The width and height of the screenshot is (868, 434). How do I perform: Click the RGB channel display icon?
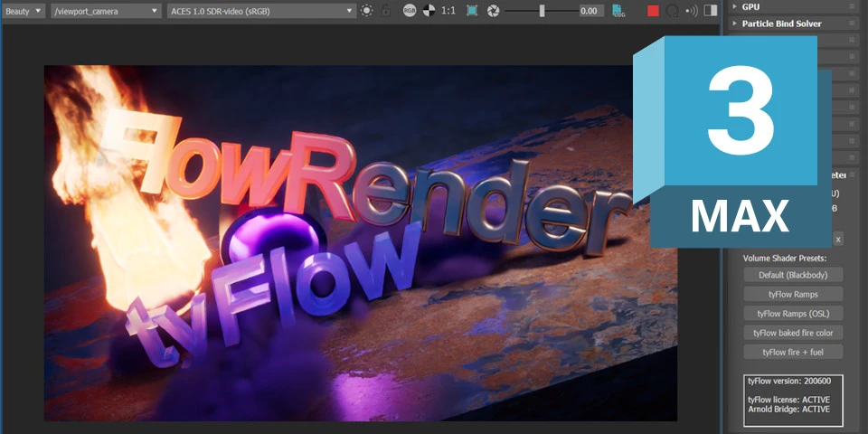tap(409, 11)
